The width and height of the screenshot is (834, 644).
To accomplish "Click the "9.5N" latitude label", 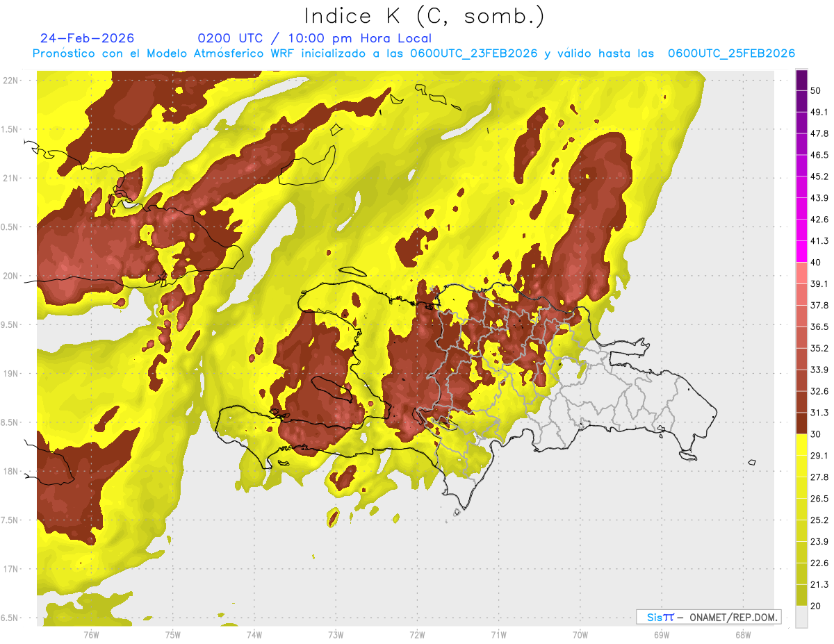I will click(10, 325).
